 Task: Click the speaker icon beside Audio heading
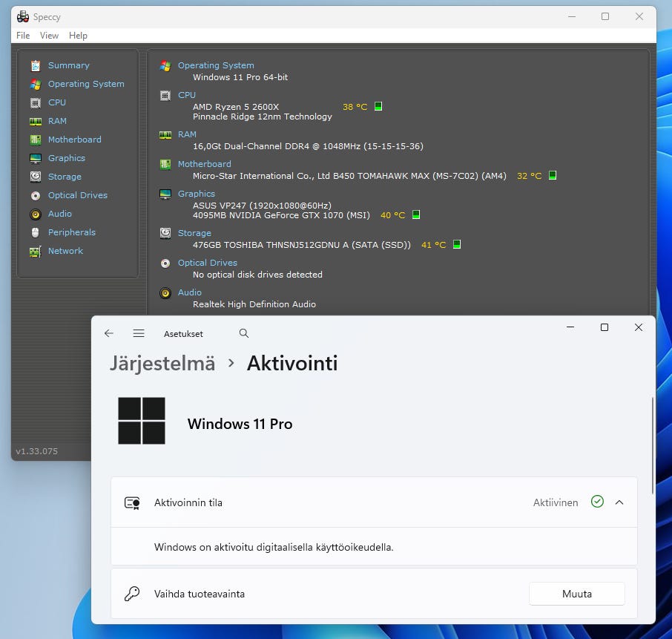click(165, 293)
